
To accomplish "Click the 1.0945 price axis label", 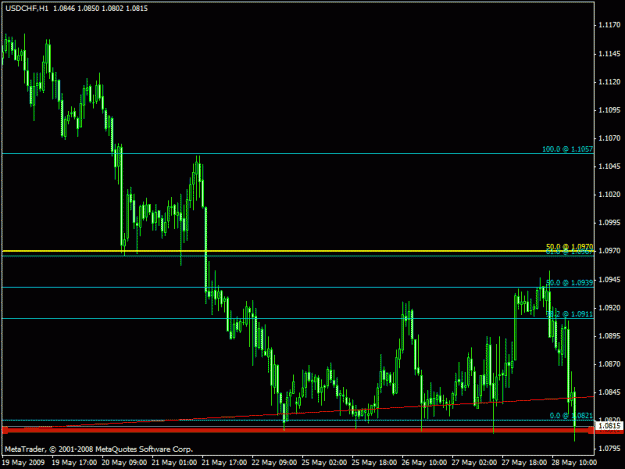I will click(x=609, y=280).
